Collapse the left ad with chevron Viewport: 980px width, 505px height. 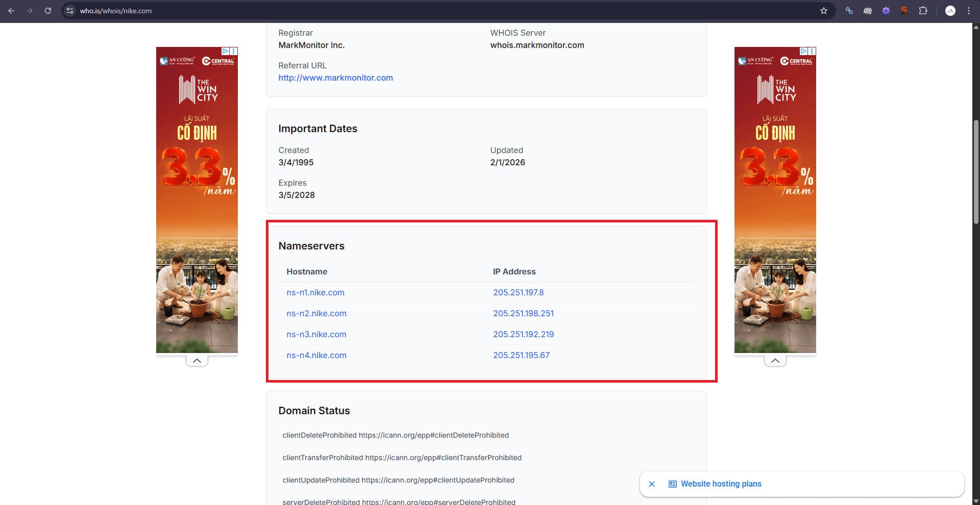(197, 361)
